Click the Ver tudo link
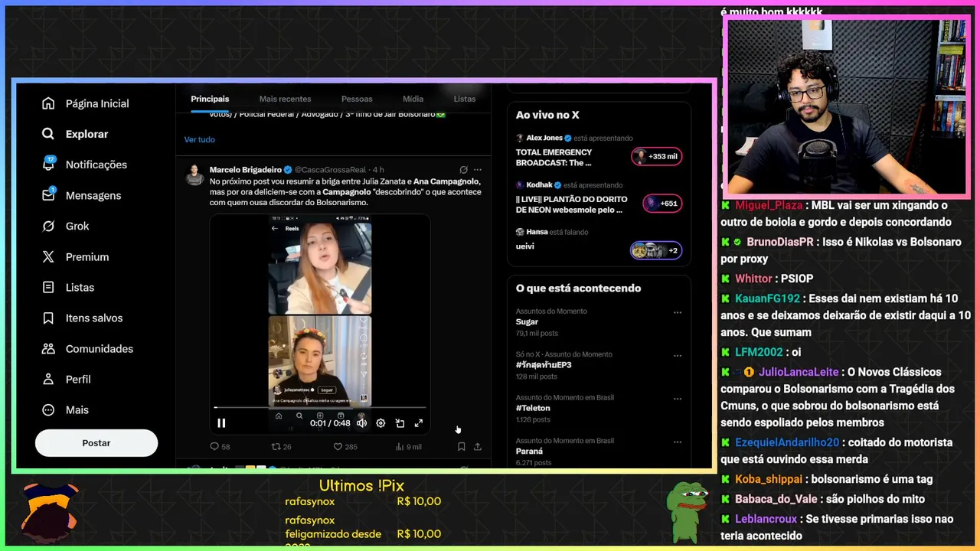The height and width of the screenshot is (551, 980). point(199,139)
